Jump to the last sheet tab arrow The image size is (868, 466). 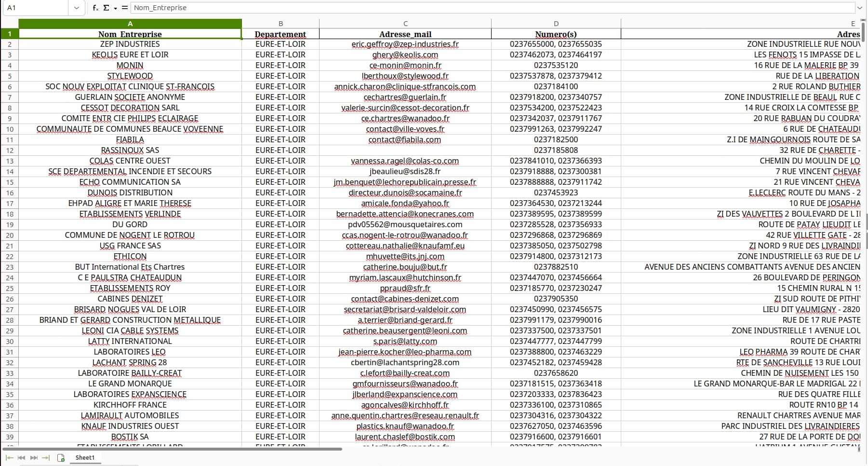(46, 458)
